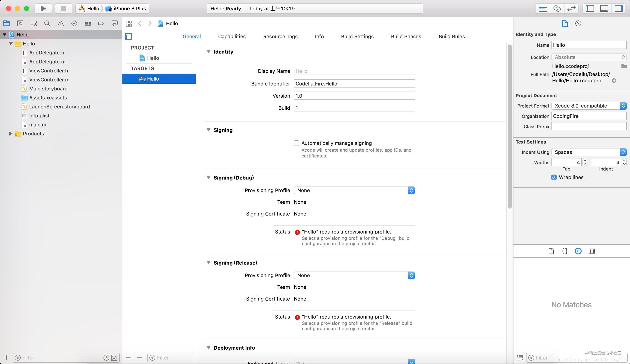Show the Issue navigator warning icon
Image resolution: width=630 pixels, height=364 pixels.
[61, 23]
